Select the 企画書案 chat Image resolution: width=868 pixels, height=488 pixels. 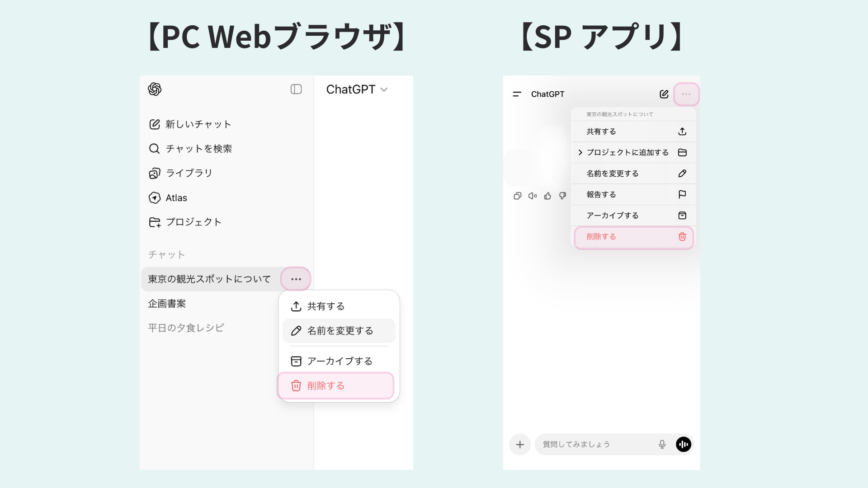[x=167, y=303]
